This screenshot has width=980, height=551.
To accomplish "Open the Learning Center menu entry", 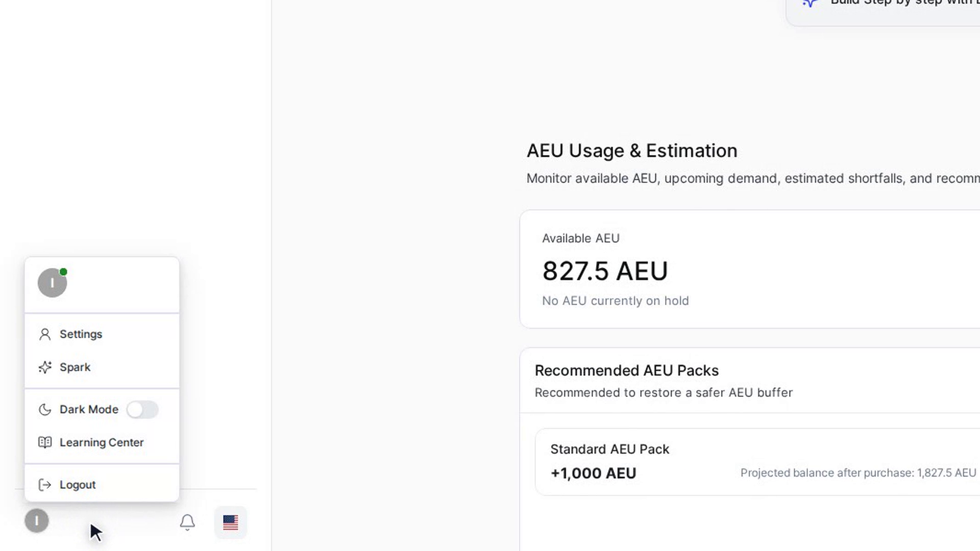I will pos(102,442).
